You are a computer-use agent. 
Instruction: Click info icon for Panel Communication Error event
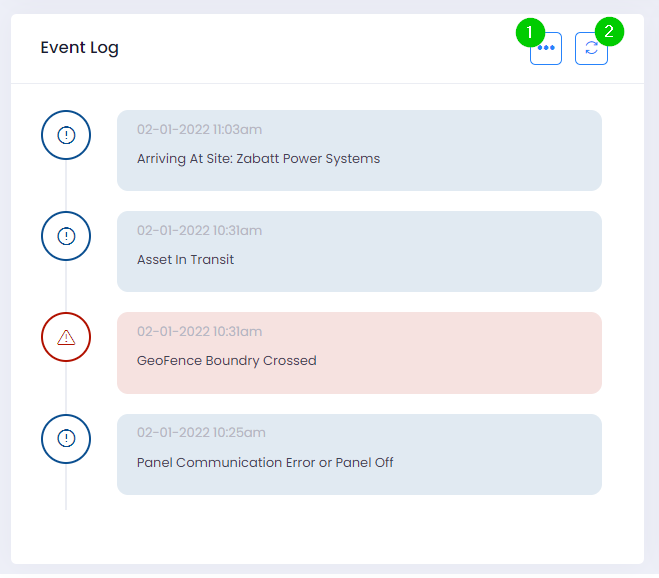pos(66,438)
